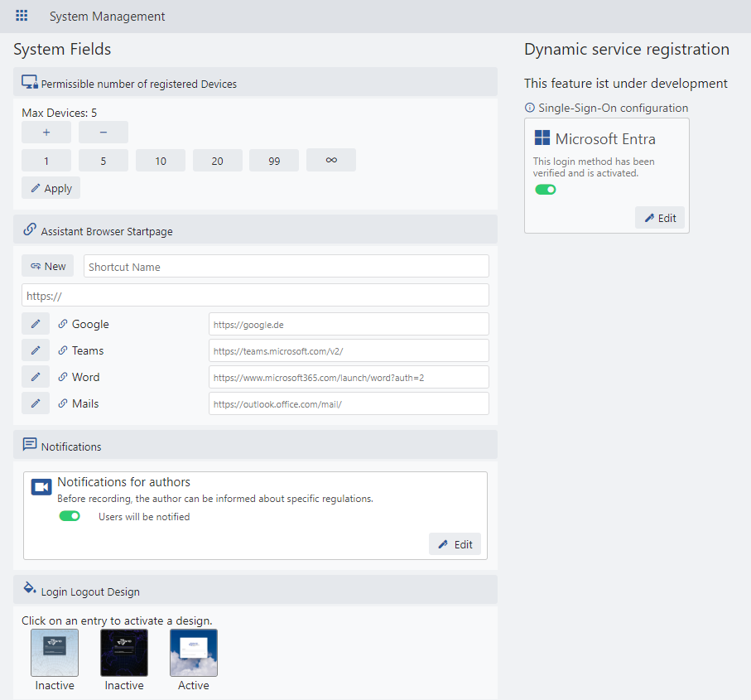Click the Notifications chat icon
This screenshot has width=751, height=700.
pos(30,444)
